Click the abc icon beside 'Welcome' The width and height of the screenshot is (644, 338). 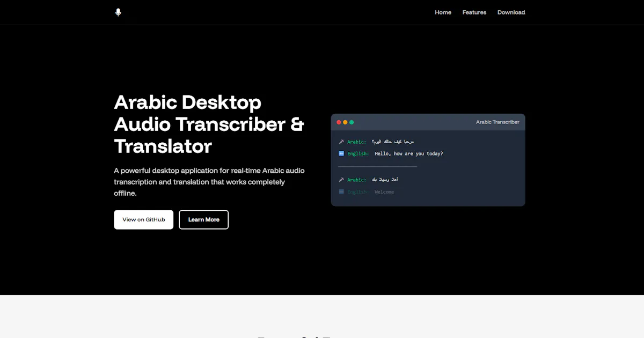pos(341,192)
